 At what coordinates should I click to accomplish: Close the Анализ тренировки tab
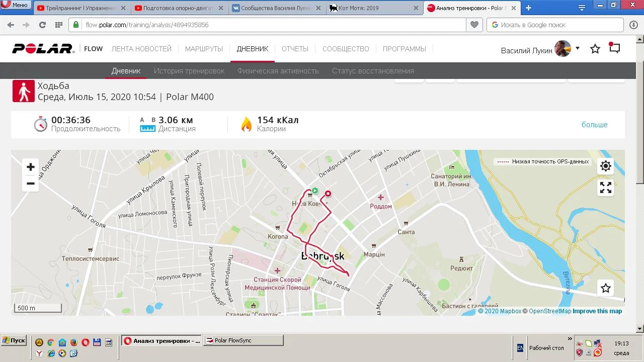[514, 8]
